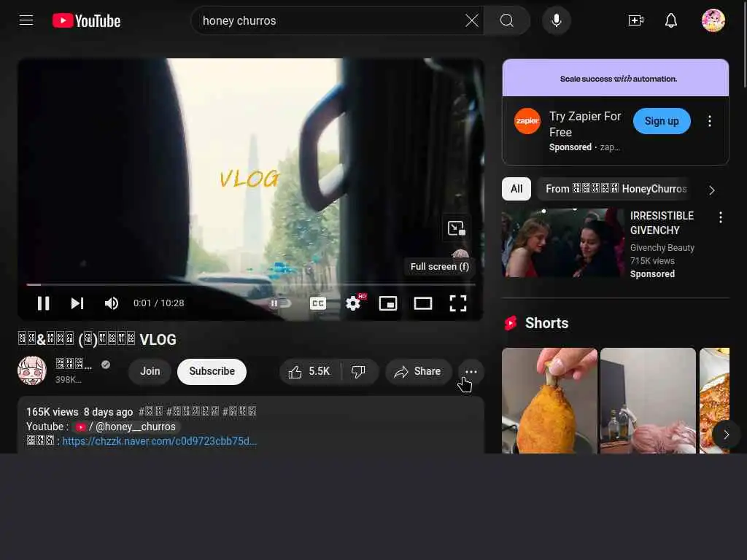This screenshot has width=747, height=560.
Task: Open Givenchy ad options menu
Action: pyautogui.click(x=720, y=217)
